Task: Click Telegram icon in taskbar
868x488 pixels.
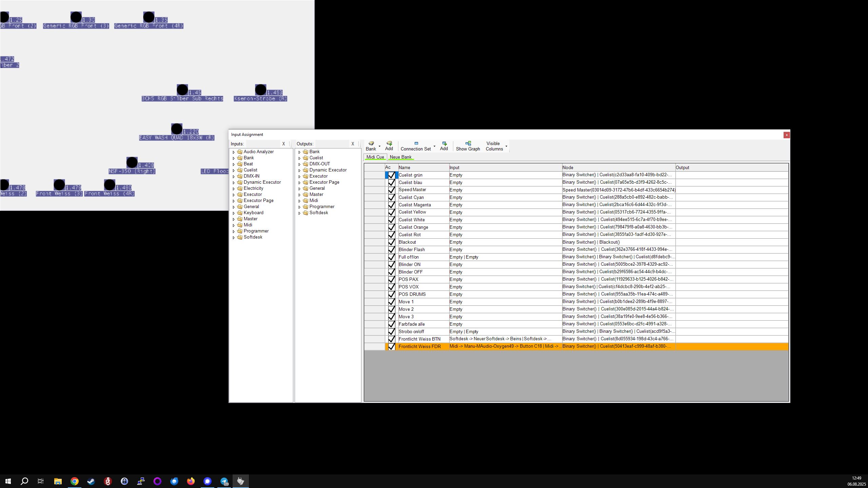Action: point(224,481)
